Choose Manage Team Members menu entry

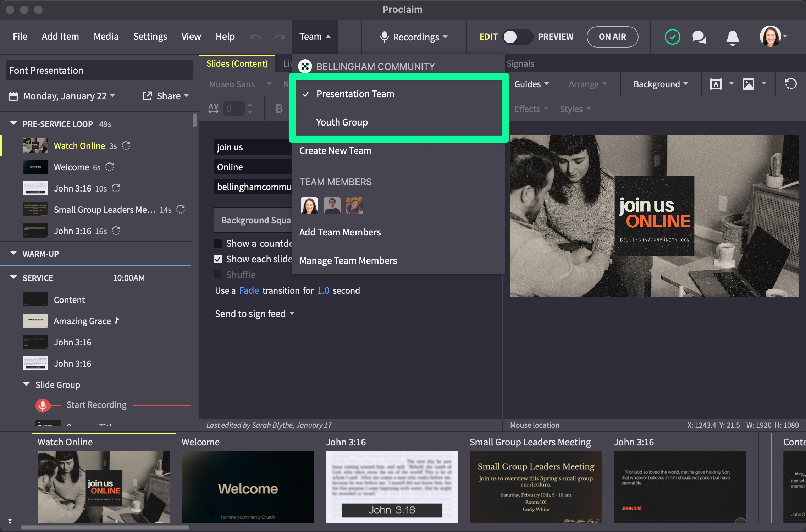(x=348, y=261)
